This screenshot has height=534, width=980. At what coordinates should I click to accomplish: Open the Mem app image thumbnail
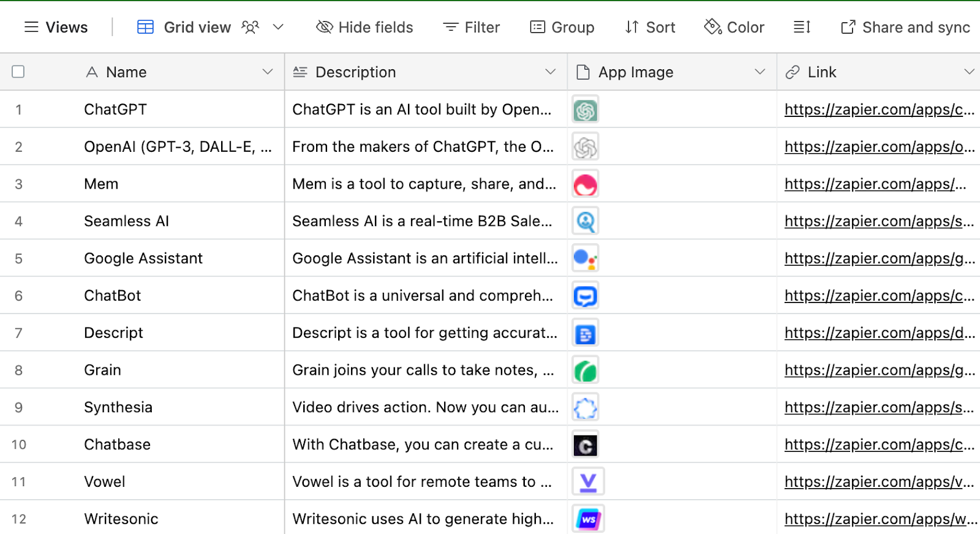[x=586, y=184]
